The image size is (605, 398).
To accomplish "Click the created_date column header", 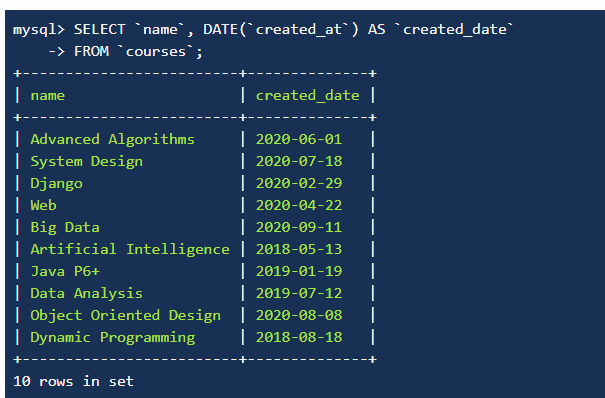I will (x=308, y=96).
